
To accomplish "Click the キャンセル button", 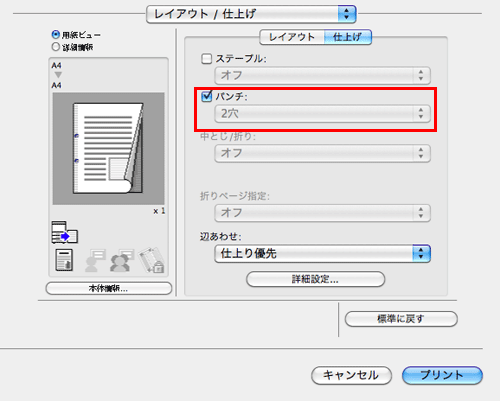I will (351, 375).
